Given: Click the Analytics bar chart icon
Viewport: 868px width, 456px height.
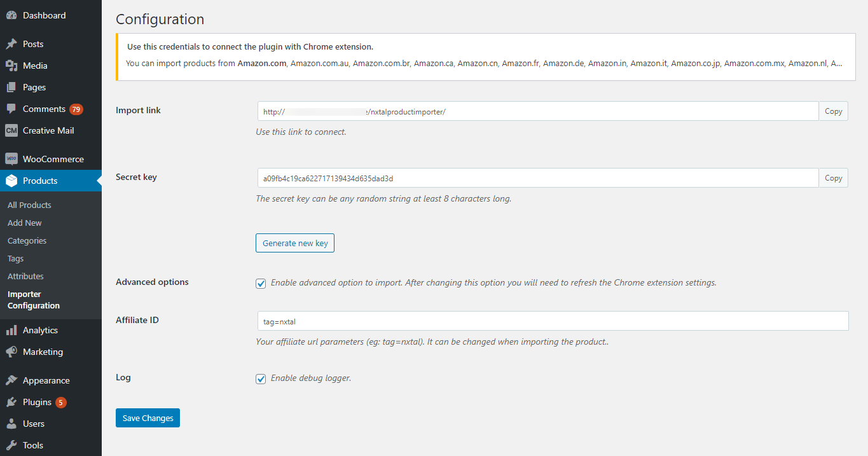Looking at the screenshot, I should coord(11,330).
